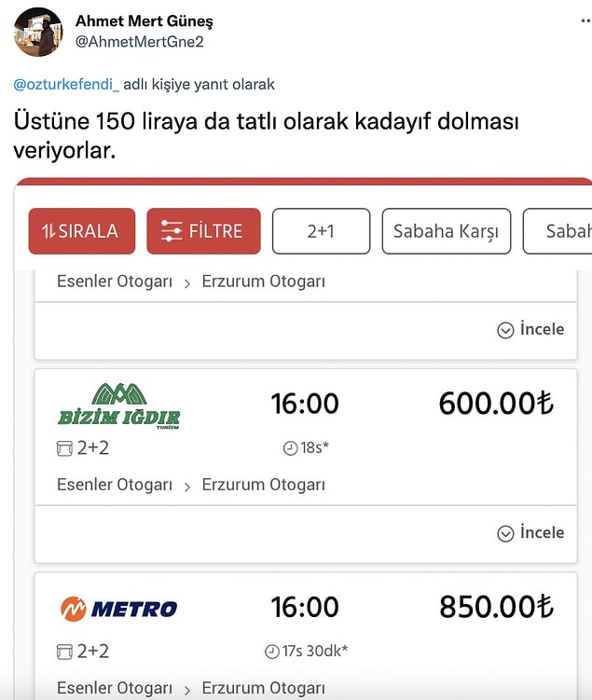Open the @AhmetMertGne2 handle link
The height and width of the screenshot is (700, 592).
click(140, 42)
